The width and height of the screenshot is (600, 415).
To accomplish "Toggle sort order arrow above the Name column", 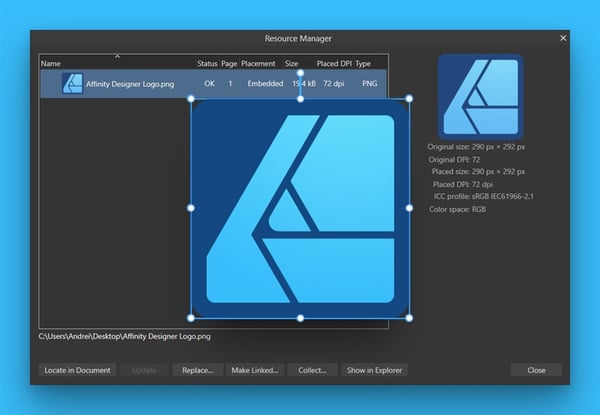I will tap(117, 56).
